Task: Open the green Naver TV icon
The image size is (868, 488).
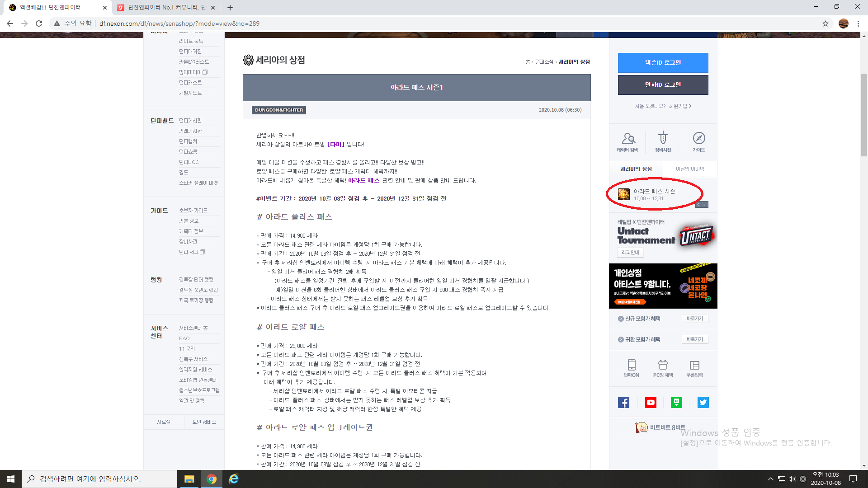Action: point(676,402)
